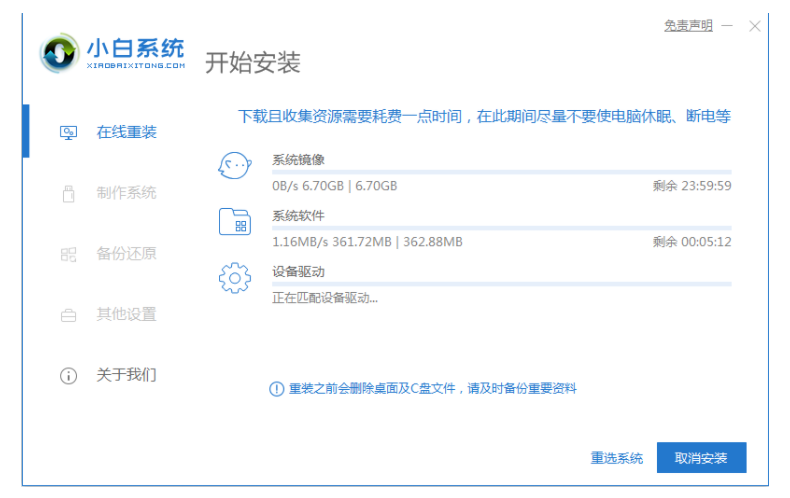Screen dimensions: 790x498
Task: Click the warning info icon before 重装之前
Action: 276,389
